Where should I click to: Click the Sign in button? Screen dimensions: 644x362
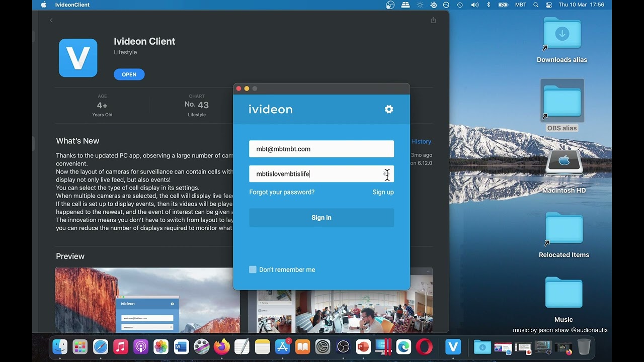click(321, 218)
